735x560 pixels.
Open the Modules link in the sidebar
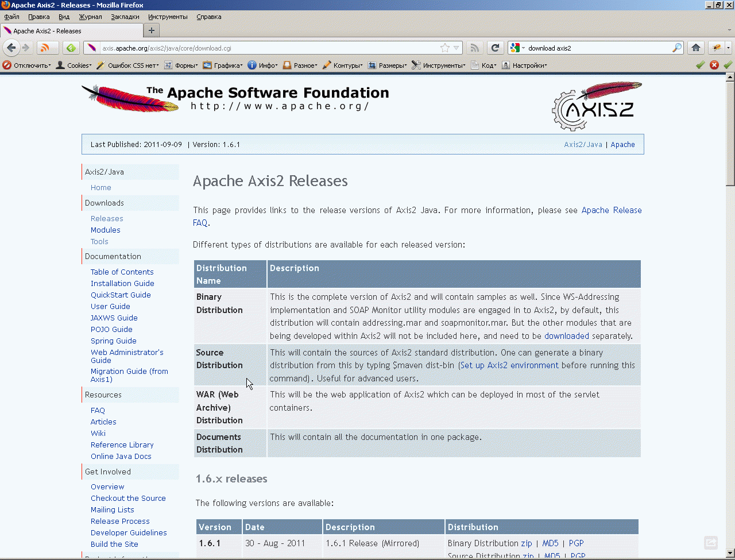click(x=106, y=230)
